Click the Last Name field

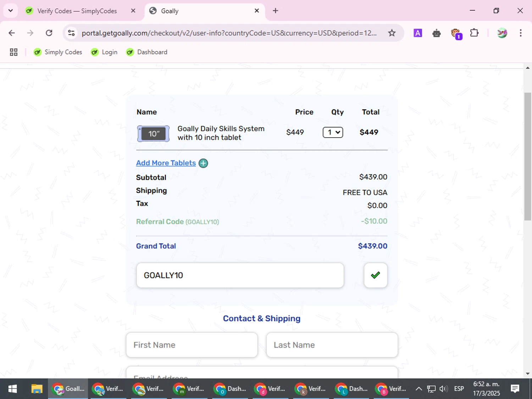(x=332, y=345)
